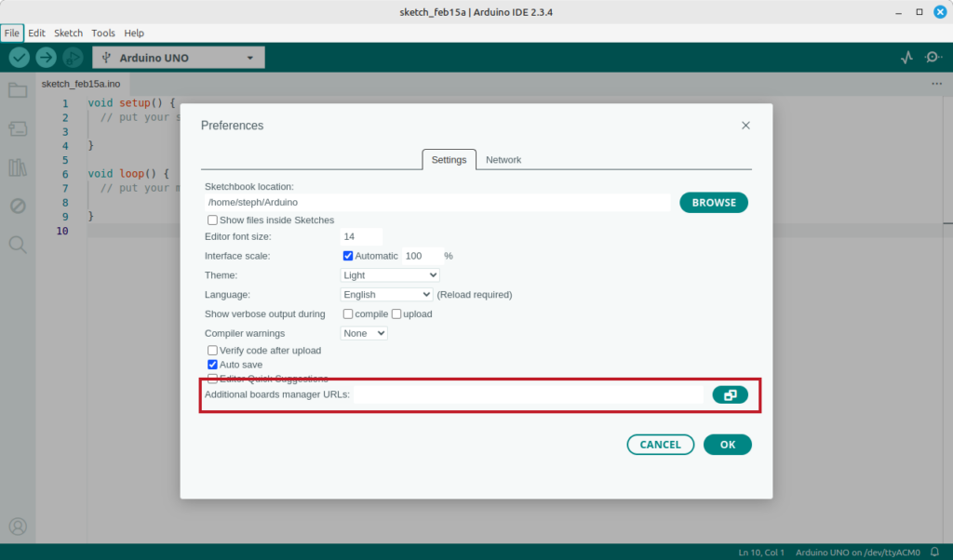Minimize the Arduino IDE window

coord(898,12)
